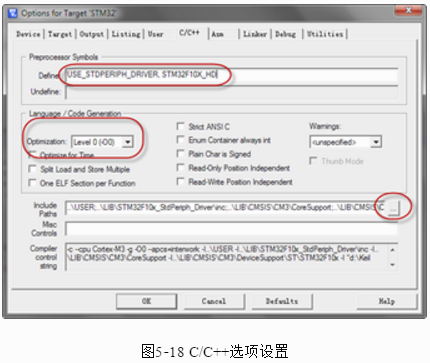This screenshot has height=363, width=430.
Task: Click the Undefine input field
Action: pos(232,92)
